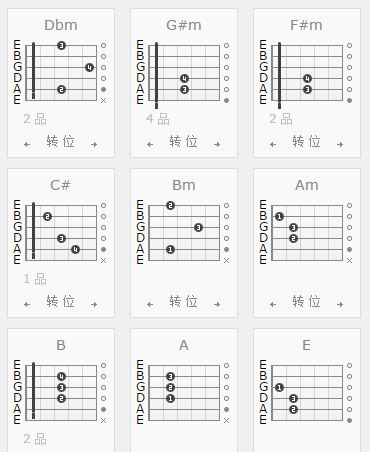This screenshot has width=370, height=452.
Task: Toggle A string root marker on Bm
Action: [x=226, y=249]
